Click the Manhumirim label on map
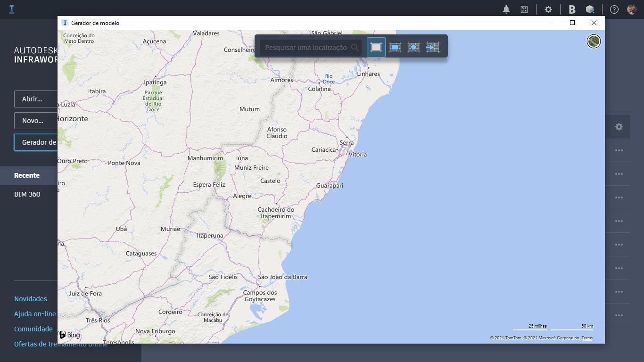644x362 pixels. pyautogui.click(x=205, y=158)
